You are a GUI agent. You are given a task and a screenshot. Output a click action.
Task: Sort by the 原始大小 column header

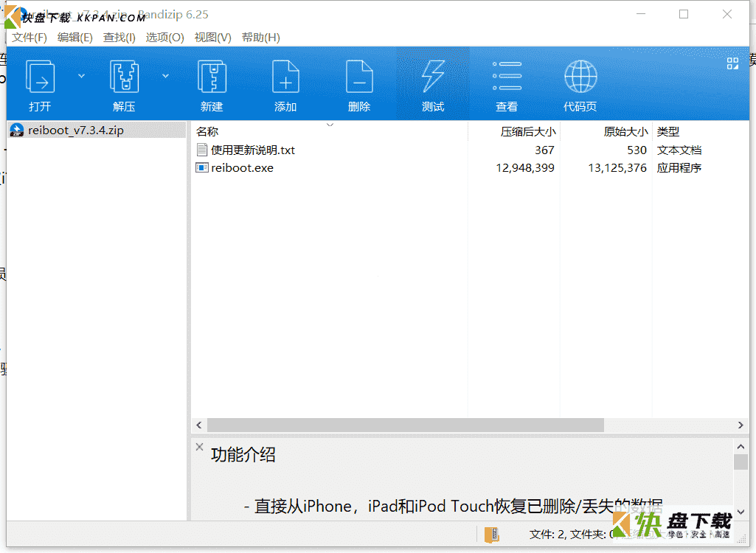(x=626, y=132)
